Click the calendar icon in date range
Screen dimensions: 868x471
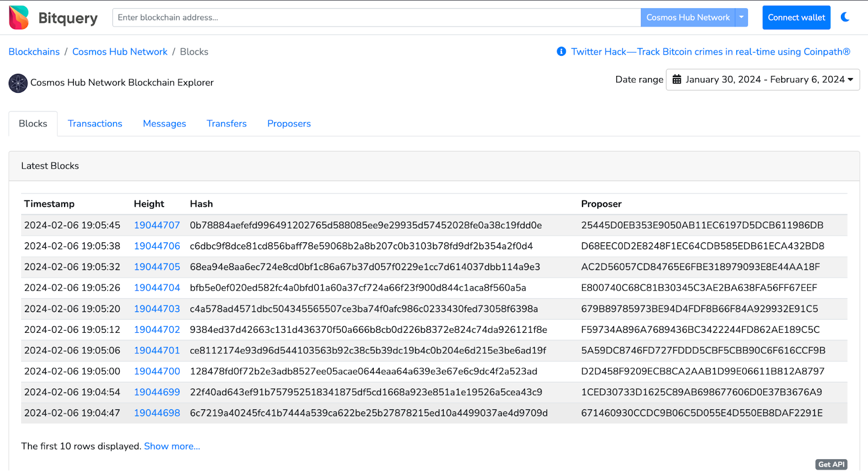[676, 80]
